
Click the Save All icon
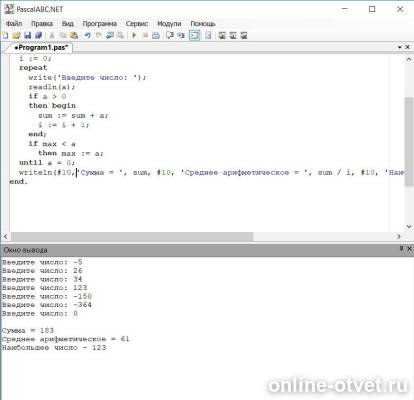39,35
